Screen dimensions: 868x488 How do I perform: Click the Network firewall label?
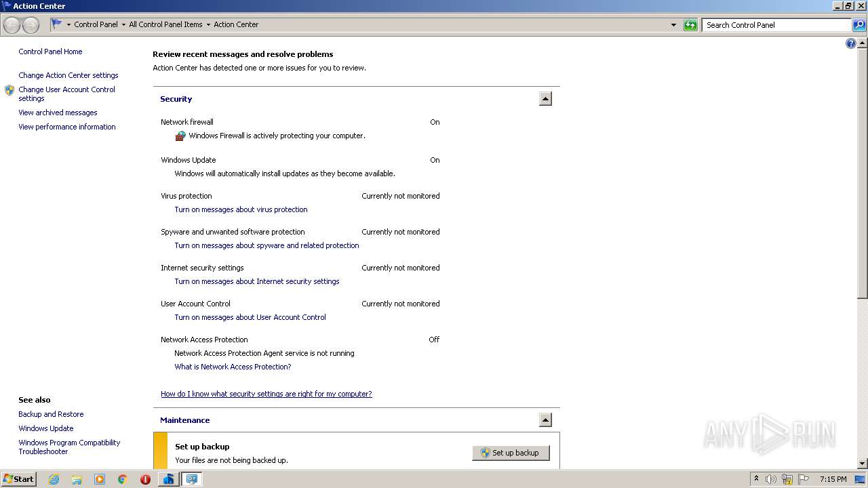(187, 122)
